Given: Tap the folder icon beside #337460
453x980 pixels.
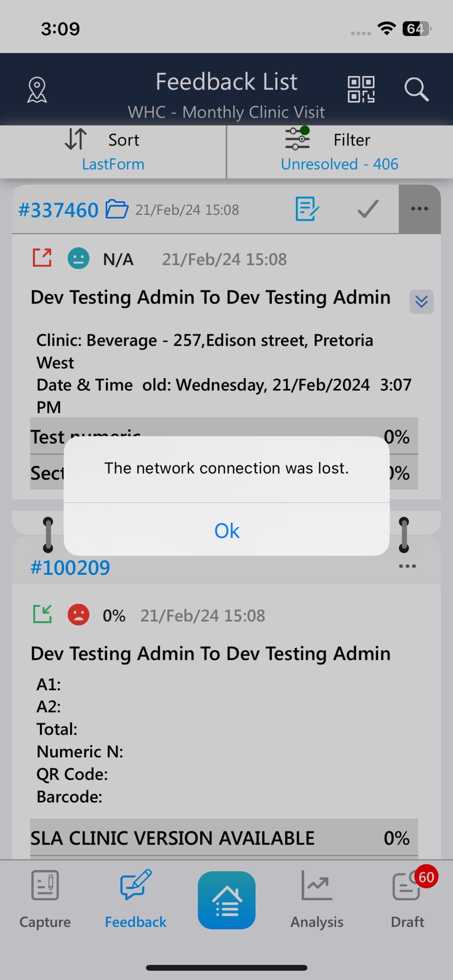Looking at the screenshot, I should pos(117,209).
